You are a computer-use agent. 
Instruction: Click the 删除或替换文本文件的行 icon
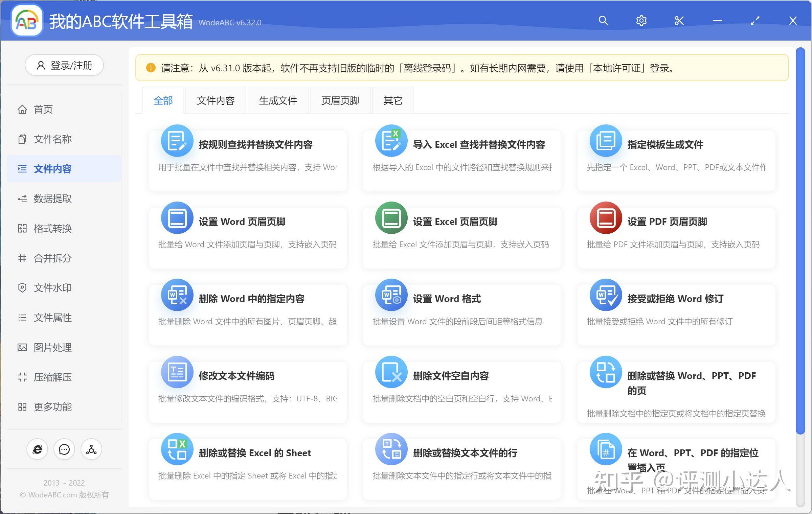391,449
